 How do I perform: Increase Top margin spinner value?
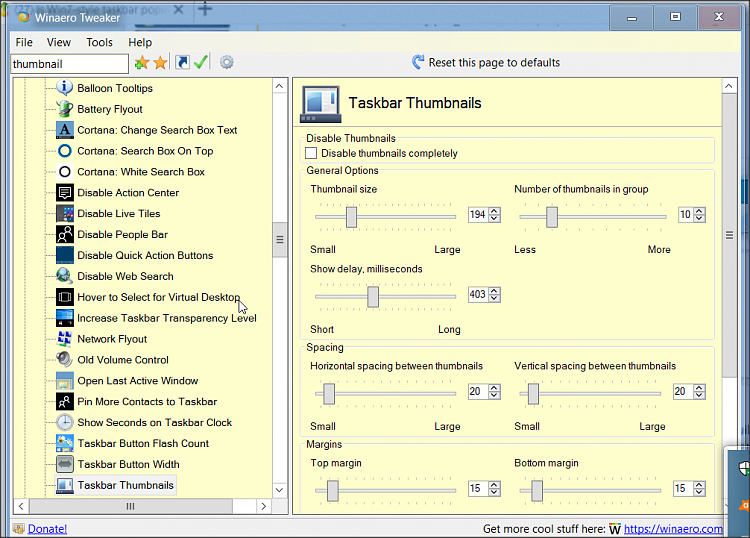495,485
